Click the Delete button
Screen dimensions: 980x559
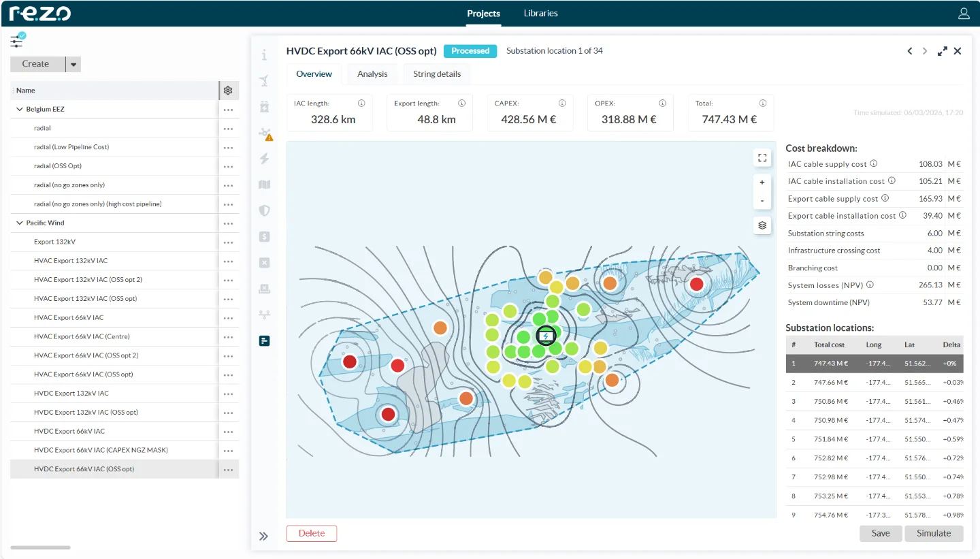[312, 533]
